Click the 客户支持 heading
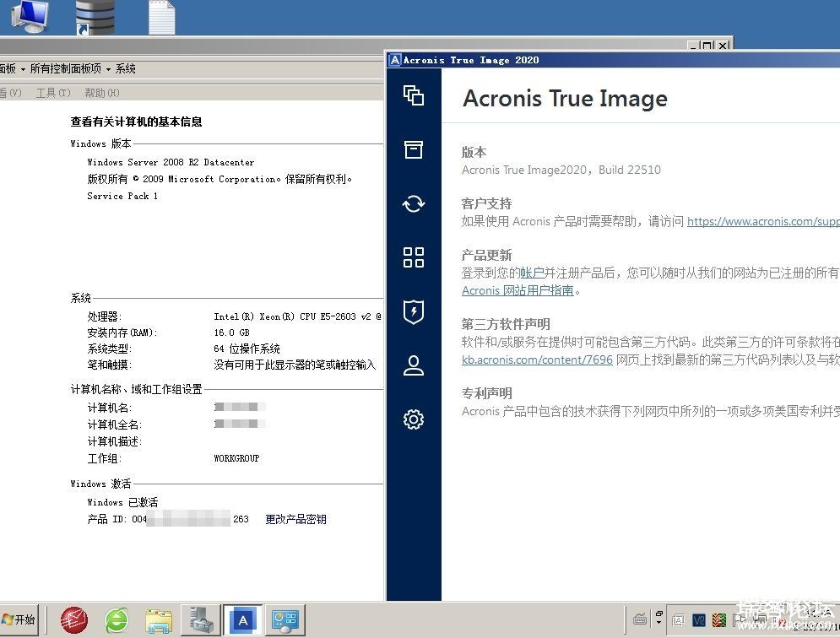Viewport: 840px width, 638px height. [486, 203]
